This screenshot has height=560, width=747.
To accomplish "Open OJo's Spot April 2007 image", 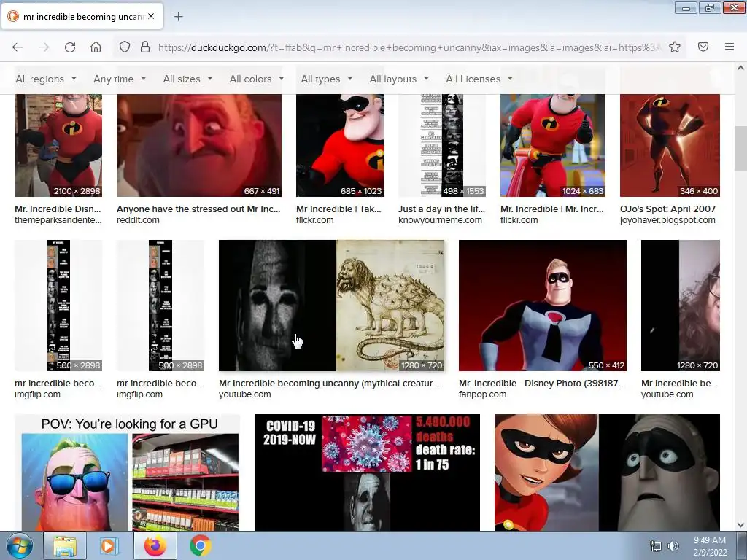I will (670, 145).
